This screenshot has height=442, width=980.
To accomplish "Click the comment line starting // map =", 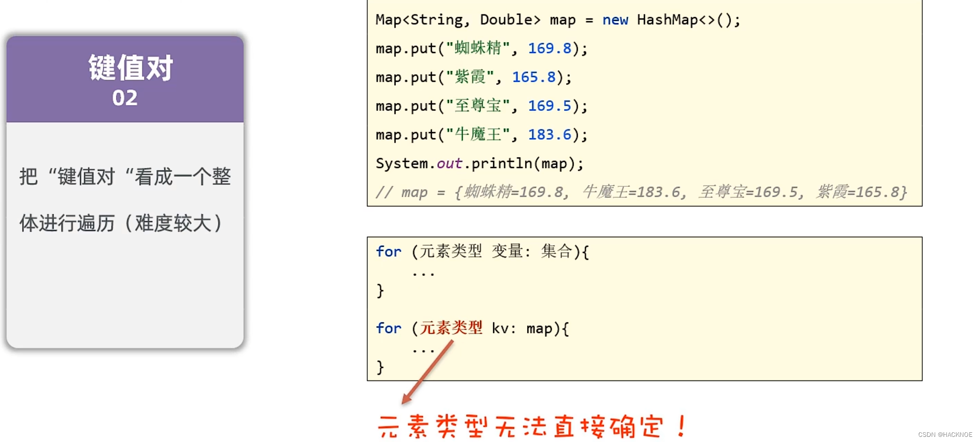I will point(641,192).
